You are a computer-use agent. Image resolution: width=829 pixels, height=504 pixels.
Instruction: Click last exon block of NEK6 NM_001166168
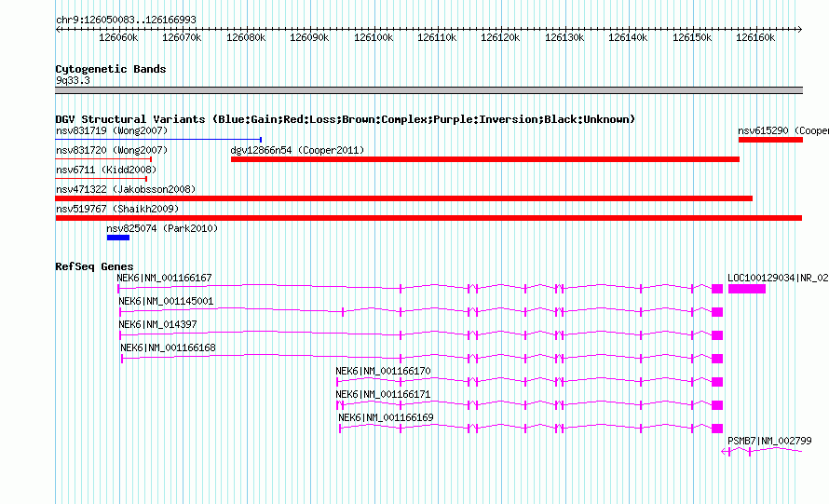click(717, 359)
